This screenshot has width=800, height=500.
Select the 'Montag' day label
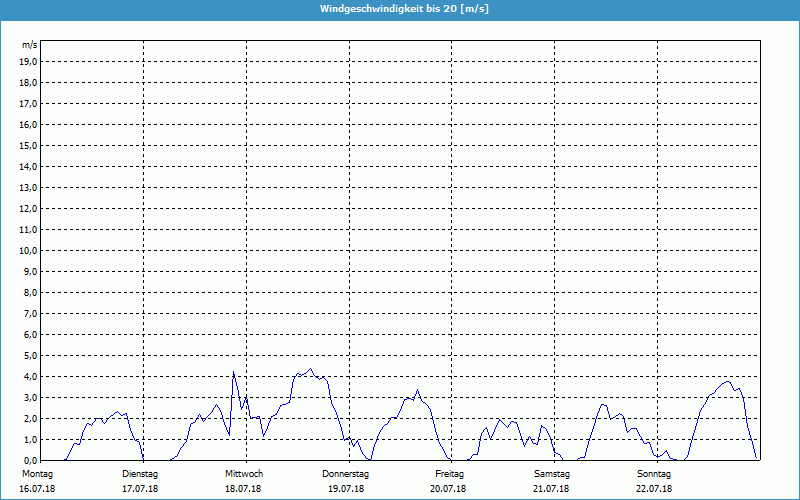coord(37,473)
